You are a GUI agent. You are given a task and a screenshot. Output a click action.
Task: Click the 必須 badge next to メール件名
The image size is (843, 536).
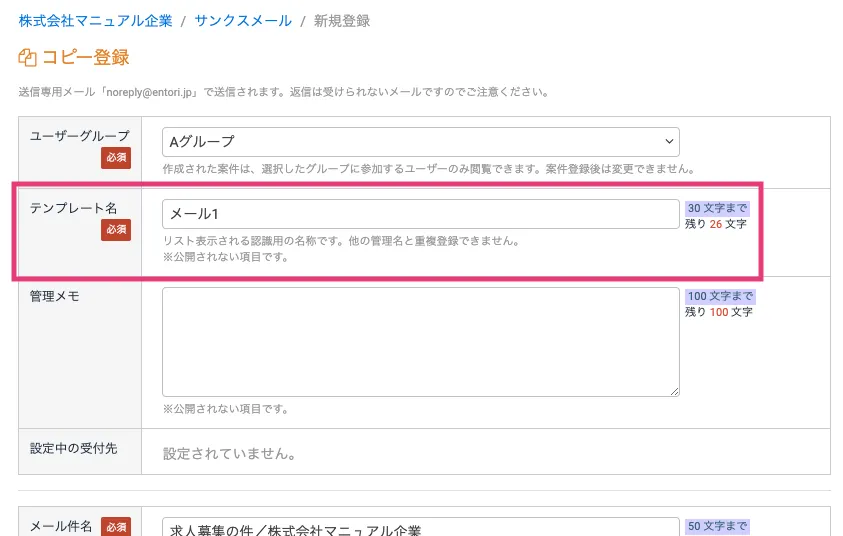pos(115,527)
